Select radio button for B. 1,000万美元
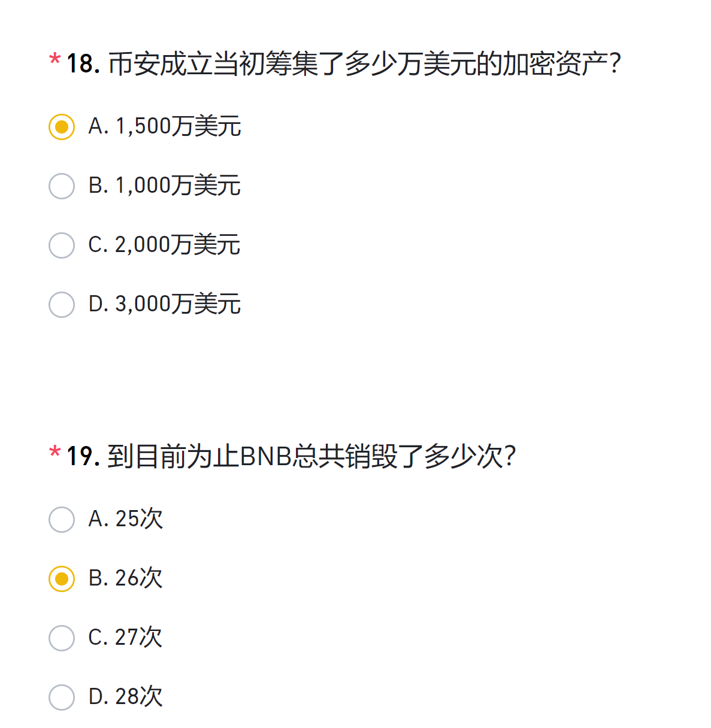Screen dimensions: 711x728 [x=62, y=186]
